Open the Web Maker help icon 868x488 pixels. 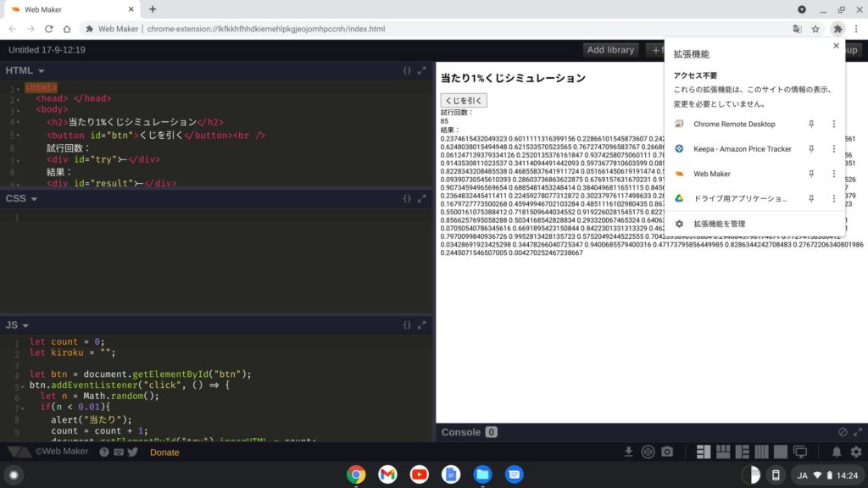click(104, 452)
